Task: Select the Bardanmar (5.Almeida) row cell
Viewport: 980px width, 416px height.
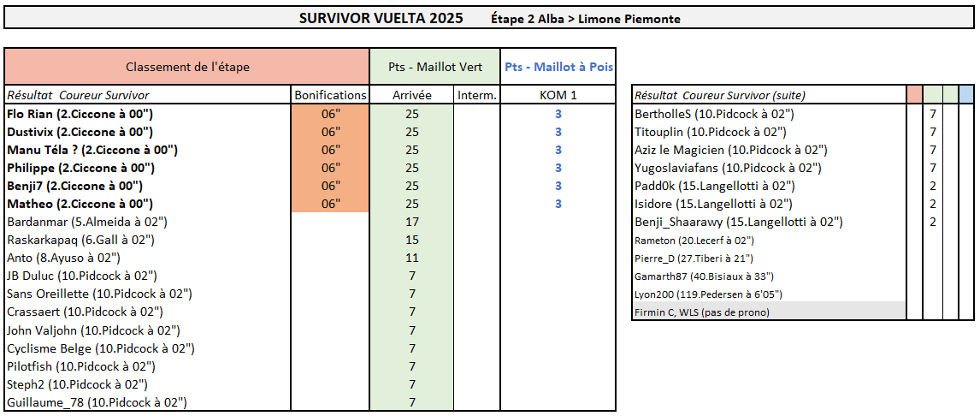Action: [x=86, y=222]
